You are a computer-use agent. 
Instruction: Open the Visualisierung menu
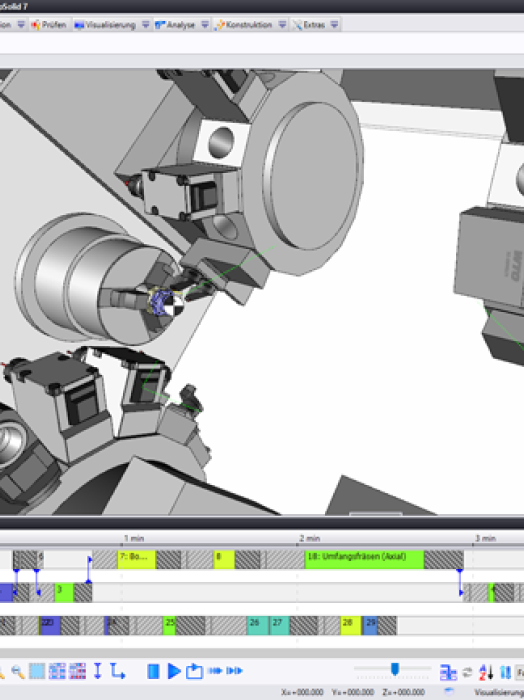[x=105, y=25]
